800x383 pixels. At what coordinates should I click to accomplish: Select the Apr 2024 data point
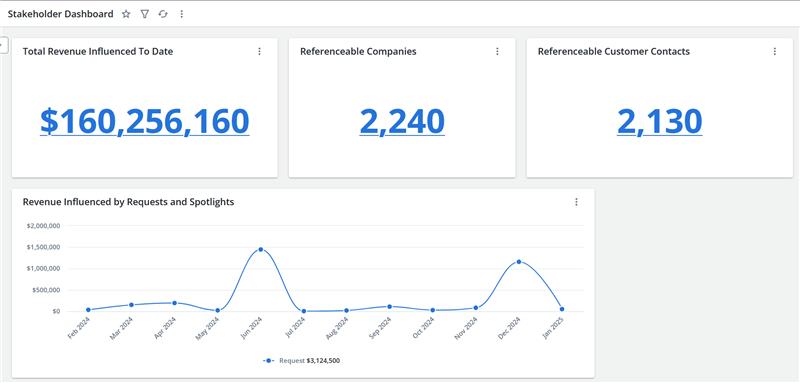[174, 303]
